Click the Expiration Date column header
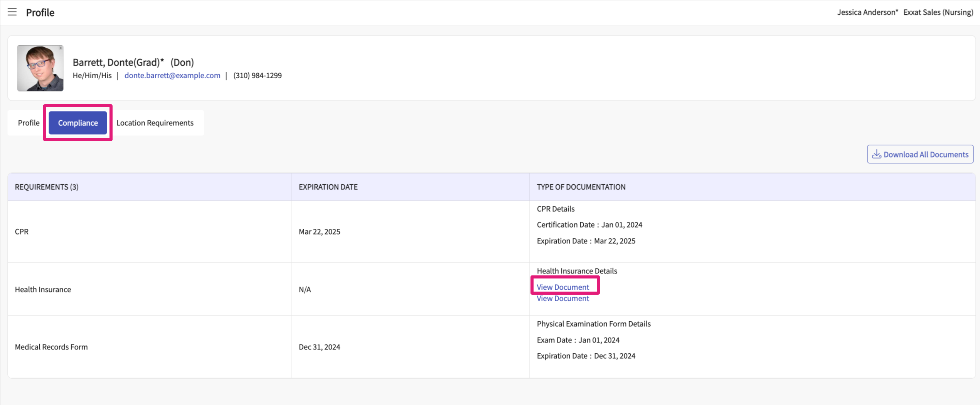Viewport: 980px width, 405px height. coord(328,187)
